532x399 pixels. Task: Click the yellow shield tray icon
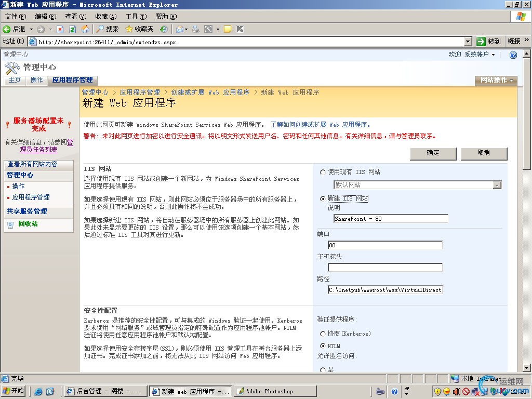point(437,392)
